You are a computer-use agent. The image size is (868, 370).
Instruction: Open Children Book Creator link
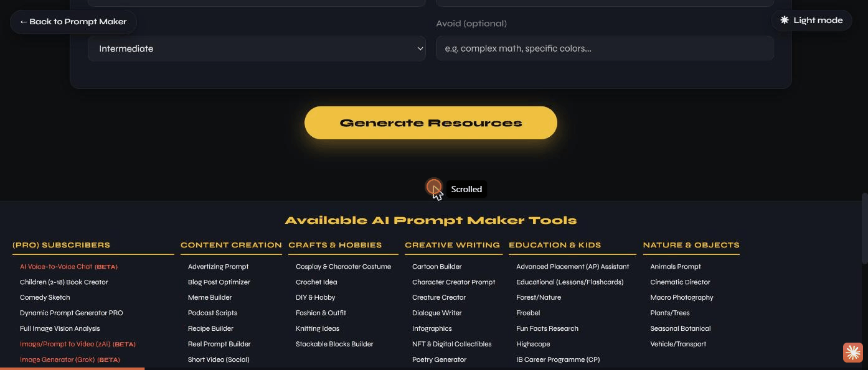(x=64, y=282)
